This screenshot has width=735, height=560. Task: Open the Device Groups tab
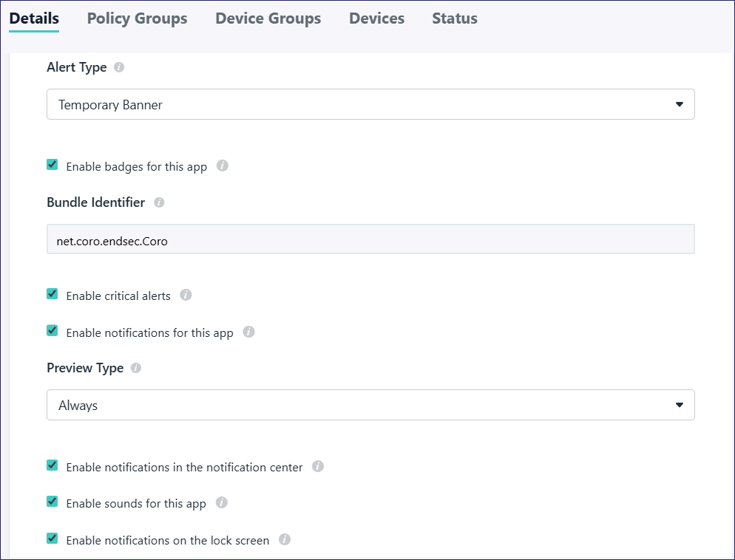tap(268, 18)
